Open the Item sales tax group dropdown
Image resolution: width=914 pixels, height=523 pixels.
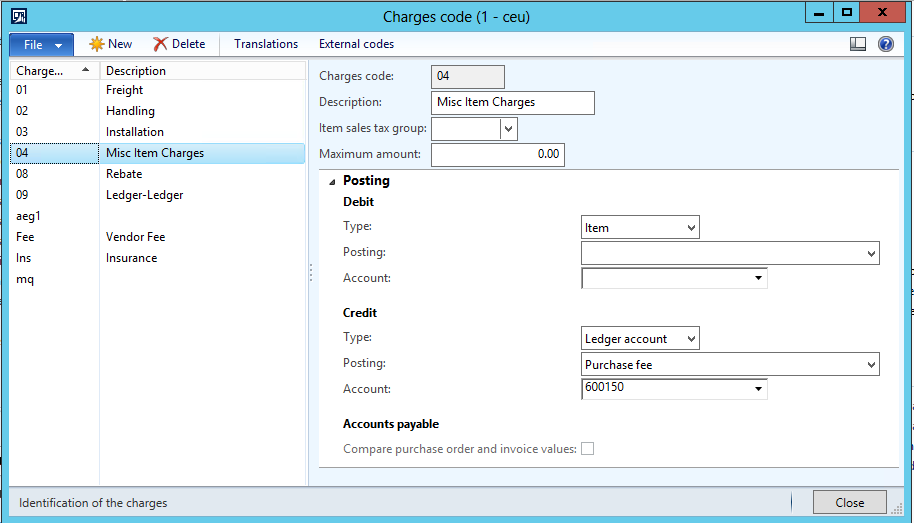(x=508, y=129)
